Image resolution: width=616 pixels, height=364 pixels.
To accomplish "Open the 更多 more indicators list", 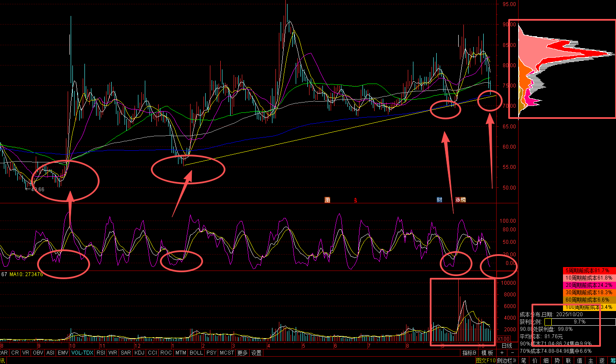I will (x=243, y=353).
